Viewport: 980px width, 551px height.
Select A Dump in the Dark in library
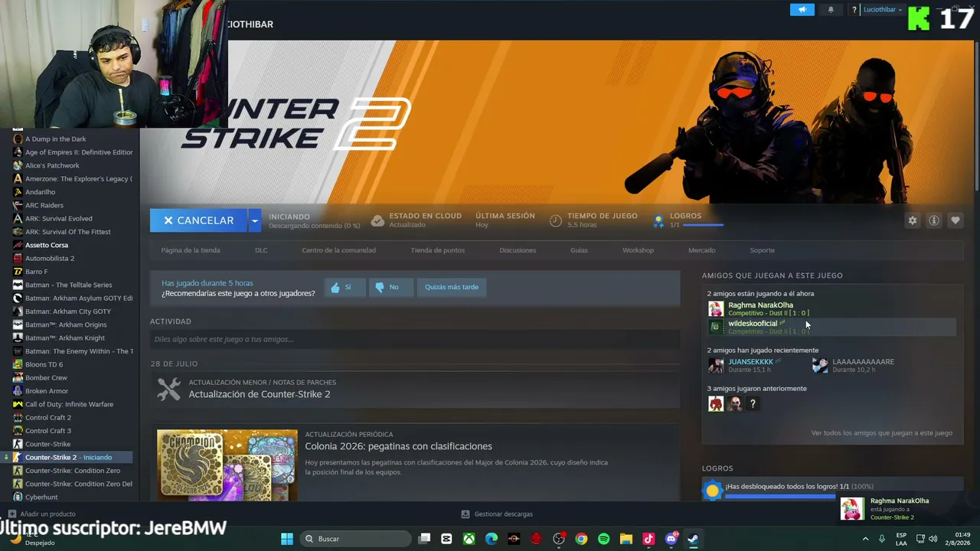[55, 139]
